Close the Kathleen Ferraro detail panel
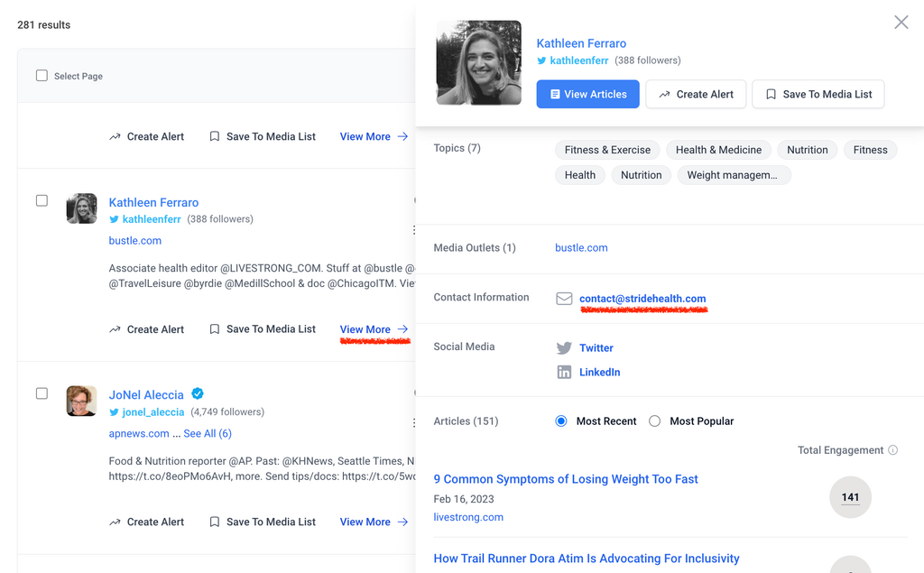The image size is (924, 573). [x=901, y=23]
